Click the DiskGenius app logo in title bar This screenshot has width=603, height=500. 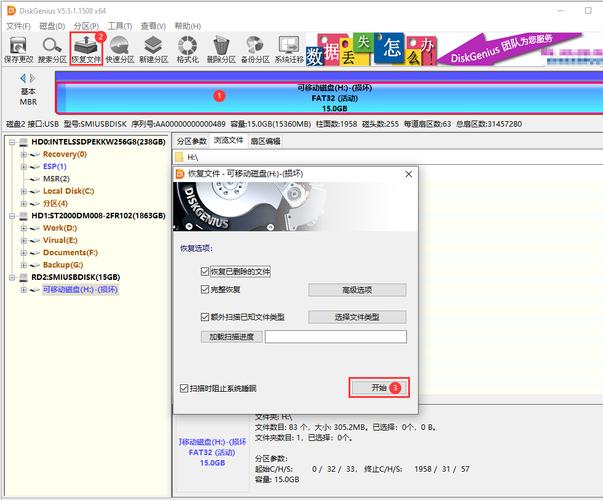coord(12,10)
